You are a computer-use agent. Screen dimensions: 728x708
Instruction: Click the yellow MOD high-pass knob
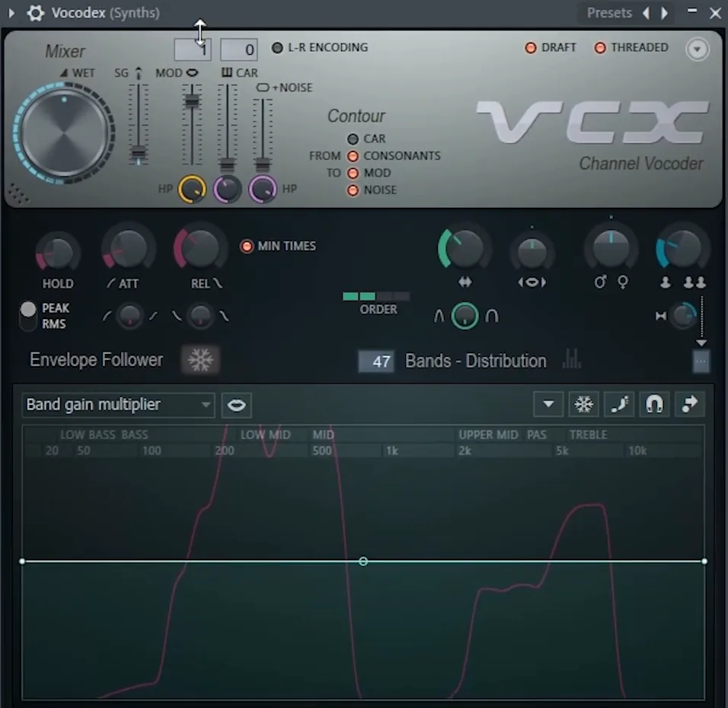[192, 190]
